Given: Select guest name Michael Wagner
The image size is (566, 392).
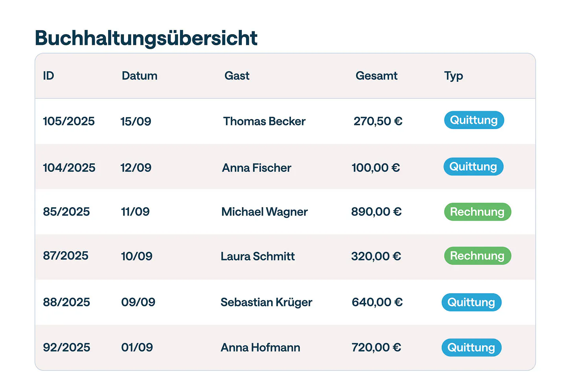Looking at the screenshot, I should point(265,212).
